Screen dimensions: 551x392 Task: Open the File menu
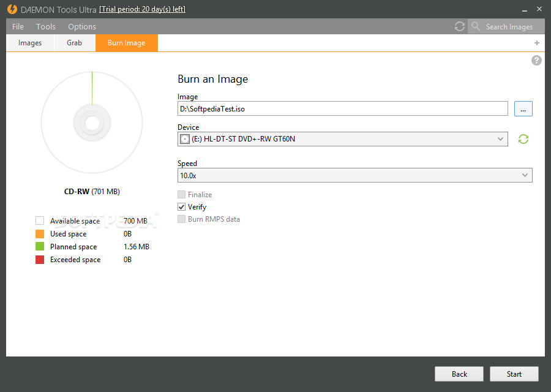click(18, 27)
